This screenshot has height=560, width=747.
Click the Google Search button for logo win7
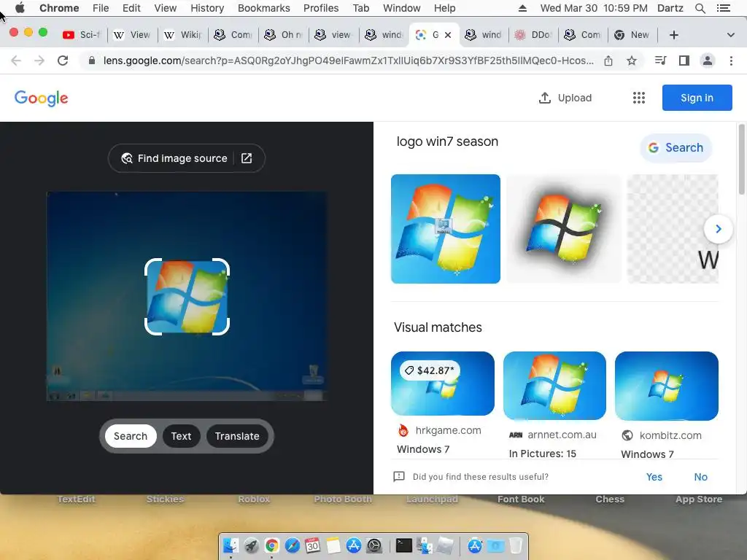click(x=676, y=147)
